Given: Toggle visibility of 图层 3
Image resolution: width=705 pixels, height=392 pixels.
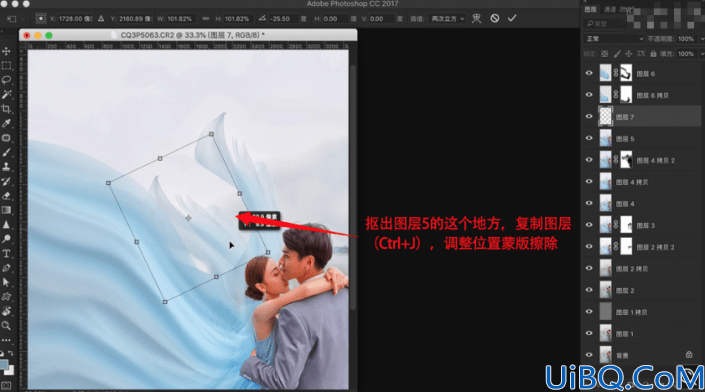Looking at the screenshot, I should pyautogui.click(x=589, y=225).
